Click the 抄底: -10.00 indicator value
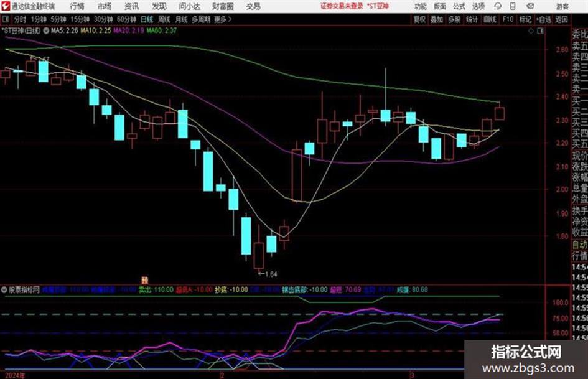The height and width of the screenshot is (379, 588). [x=231, y=289]
